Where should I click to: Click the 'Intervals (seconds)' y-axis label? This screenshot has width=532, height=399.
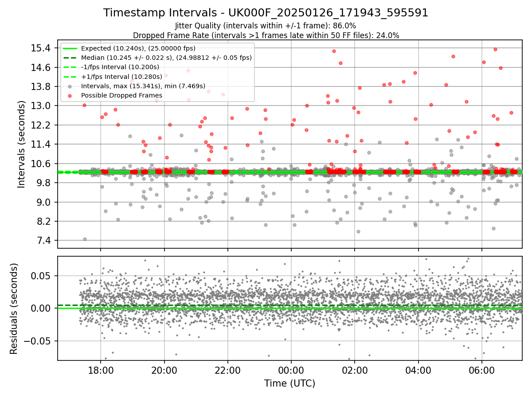coord(22,144)
